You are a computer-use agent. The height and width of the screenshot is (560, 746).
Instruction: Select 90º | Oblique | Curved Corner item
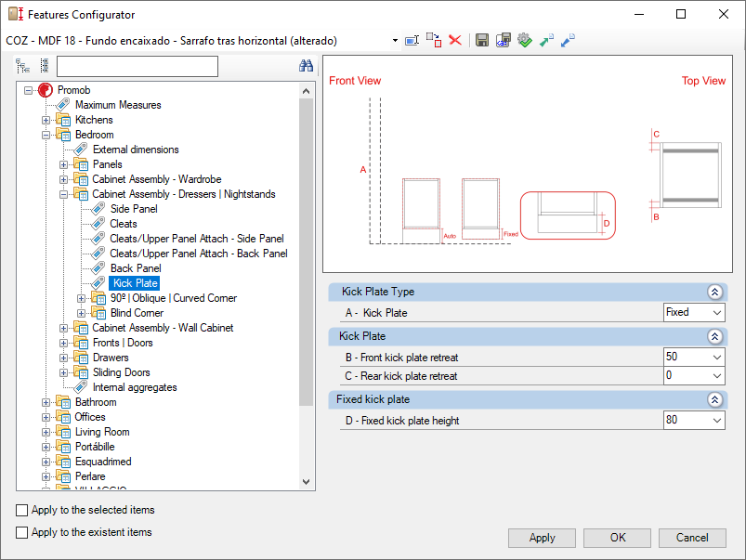[174, 298]
